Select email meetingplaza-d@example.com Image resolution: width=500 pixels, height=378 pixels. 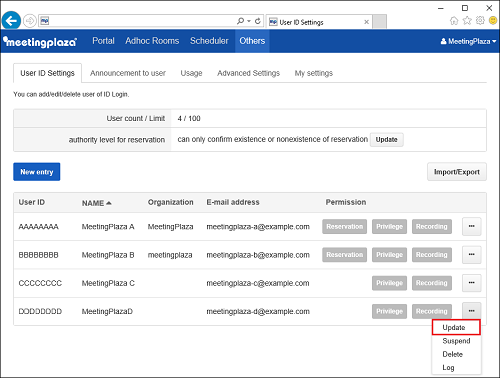click(x=258, y=312)
